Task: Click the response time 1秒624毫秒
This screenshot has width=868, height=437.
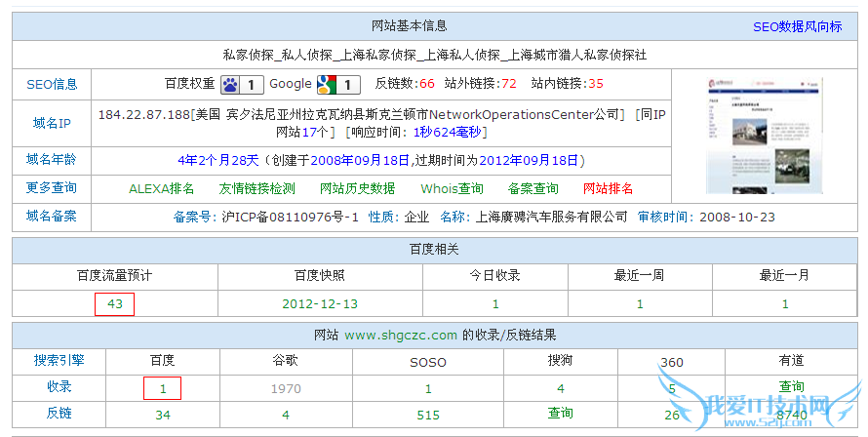Action: [448, 133]
